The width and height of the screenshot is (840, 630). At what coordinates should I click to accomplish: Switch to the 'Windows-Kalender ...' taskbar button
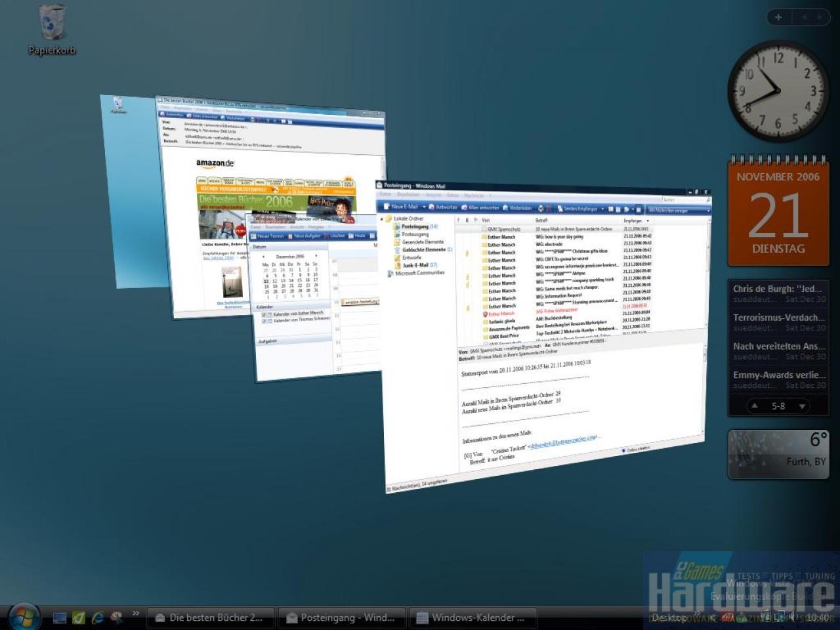click(x=474, y=618)
